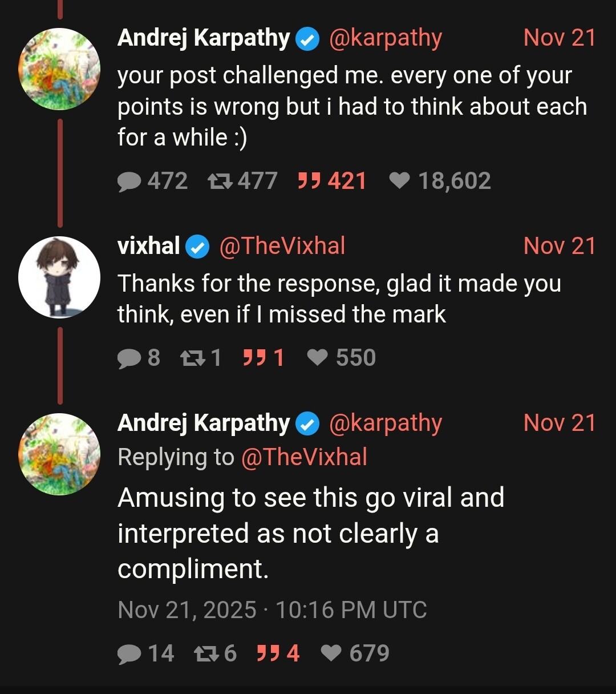Click 'Replying to @TheVixhal' mention link
Viewport: 616px width, 694px height.
(304, 457)
